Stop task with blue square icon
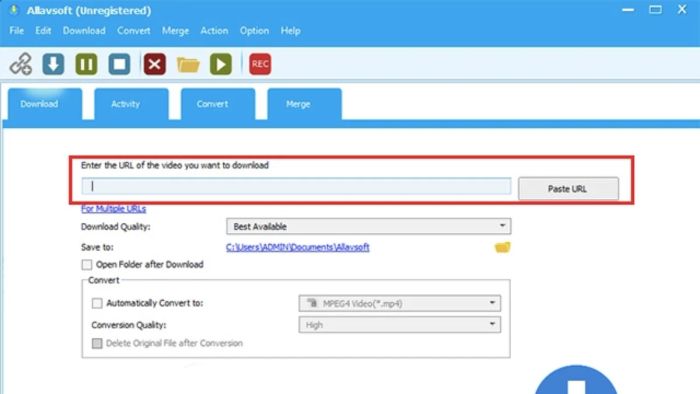 119,64
